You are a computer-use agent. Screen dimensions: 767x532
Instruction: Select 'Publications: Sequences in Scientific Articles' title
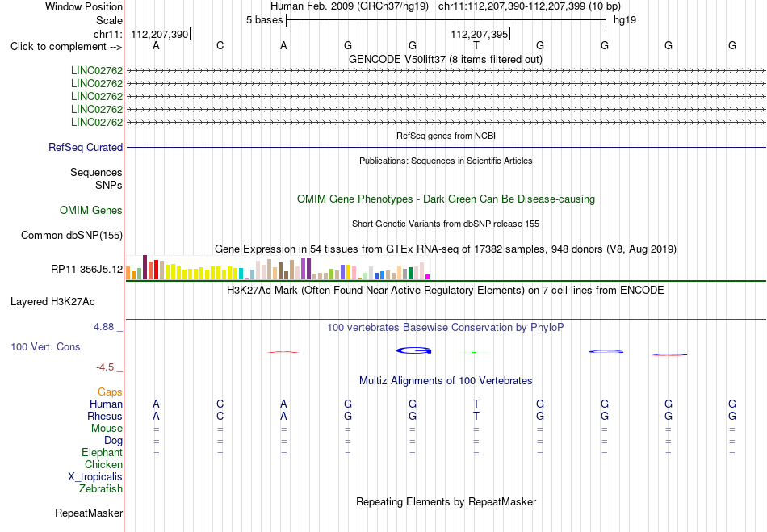pos(446,161)
